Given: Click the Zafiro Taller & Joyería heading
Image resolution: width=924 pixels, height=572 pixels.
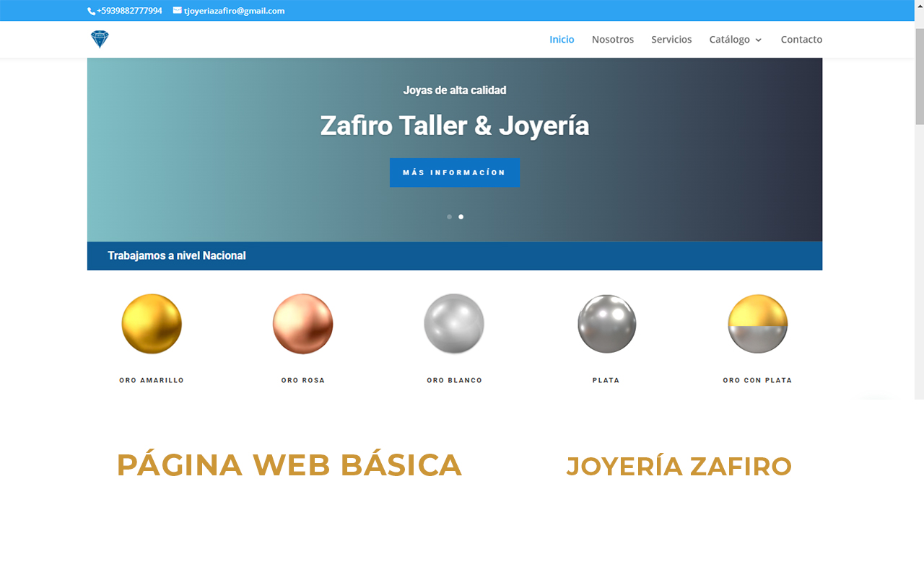Looking at the screenshot, I should (455, 126).
